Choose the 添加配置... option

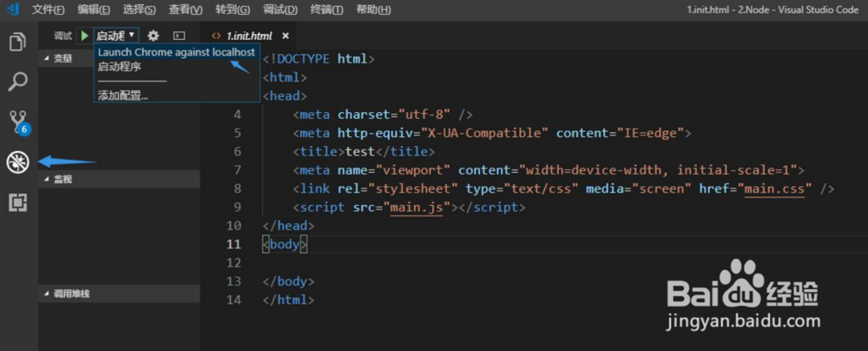[x=122, y=95]
